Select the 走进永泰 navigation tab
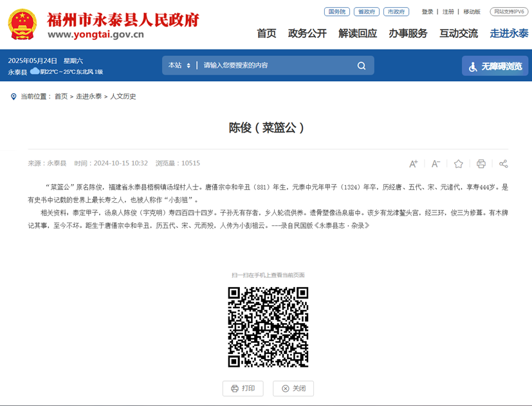Viewport: 532px width, 406px height. [509, 33]
